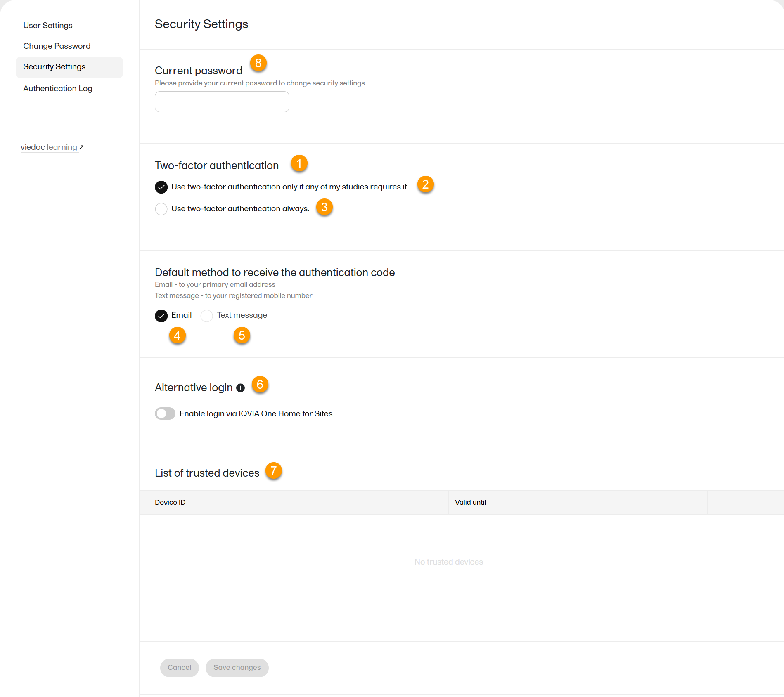Go to Change Password in sidebar

(x=57, y=46)
